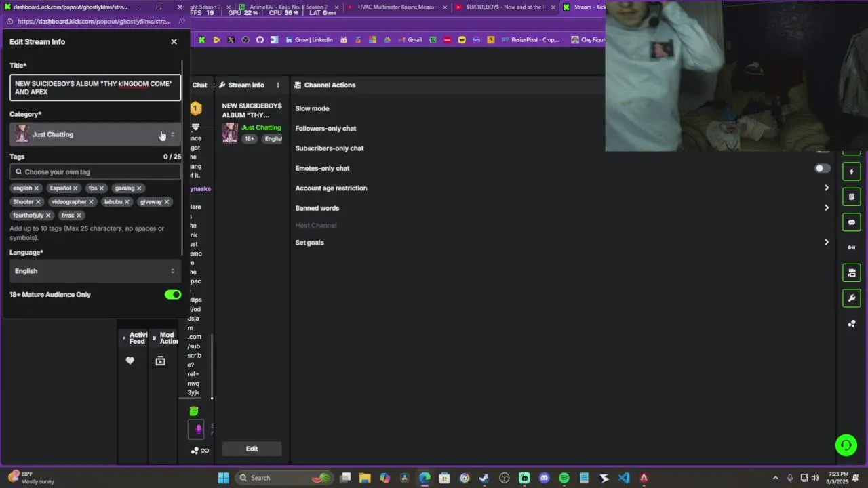868x488 pixels.
Task: Toggle the Emotes-only chat switch
Action: click(822, 169)
